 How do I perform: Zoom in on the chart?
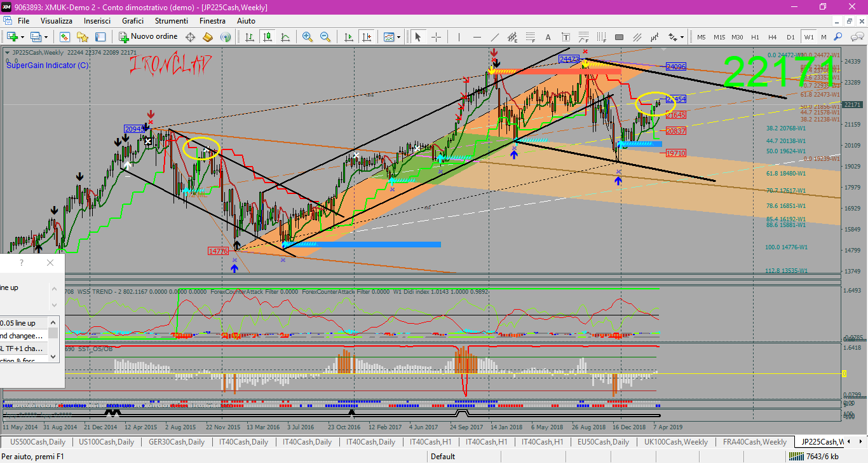coord(308,37)
